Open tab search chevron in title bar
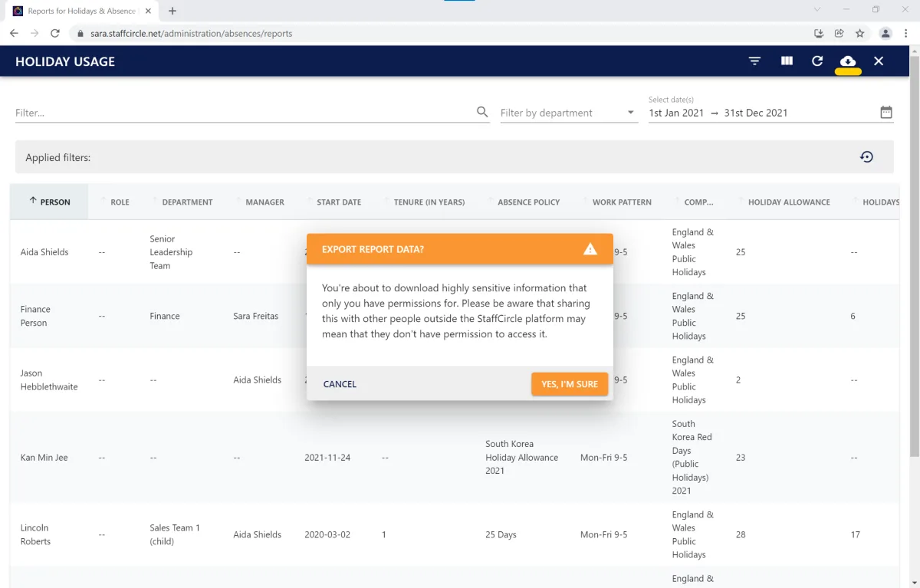 817,10
